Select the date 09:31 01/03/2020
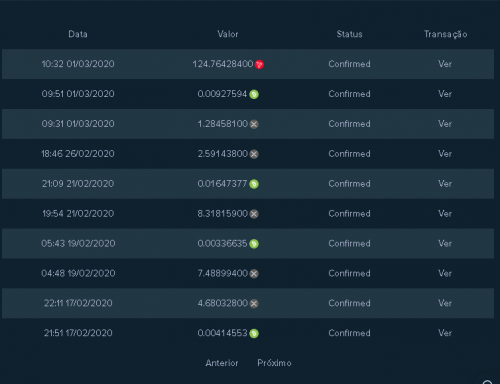 [x=78, y=124]
